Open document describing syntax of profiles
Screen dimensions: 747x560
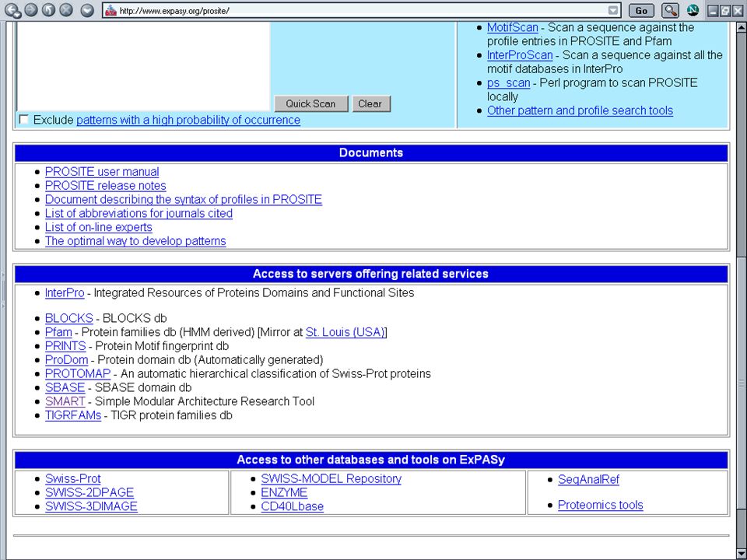coord(184,200)
